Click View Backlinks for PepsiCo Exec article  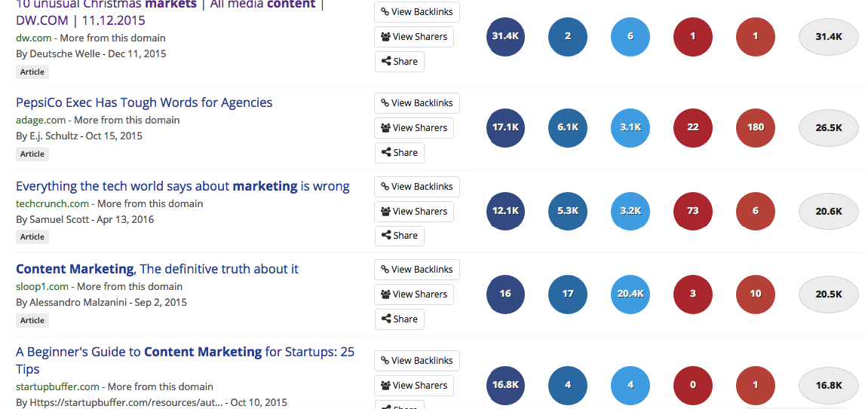tap(417, 102)
